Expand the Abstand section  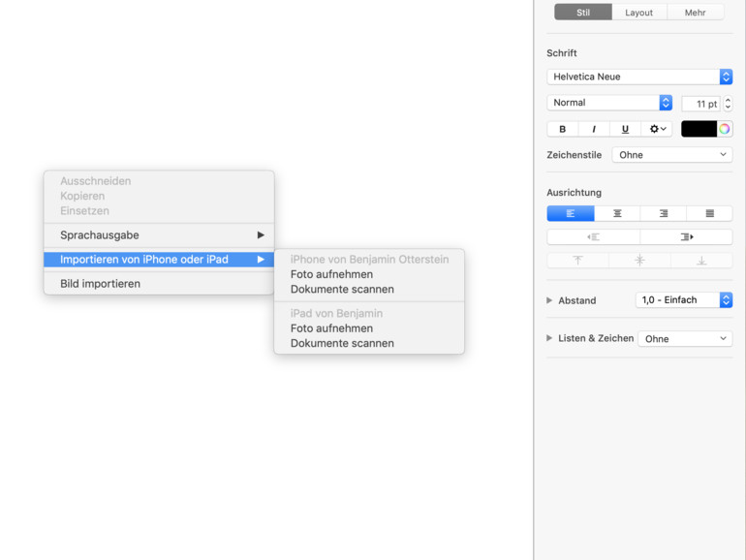click(x=549, y=300)
